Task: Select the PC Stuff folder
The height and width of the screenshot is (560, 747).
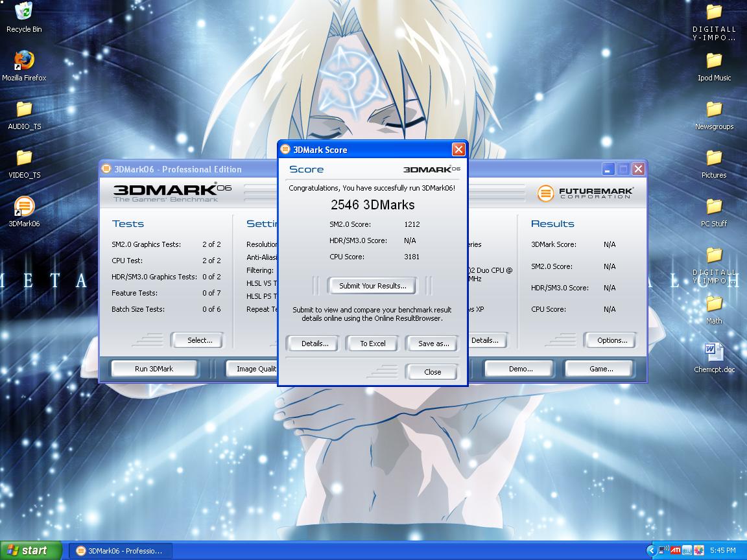Action: [x=714, y=213]
